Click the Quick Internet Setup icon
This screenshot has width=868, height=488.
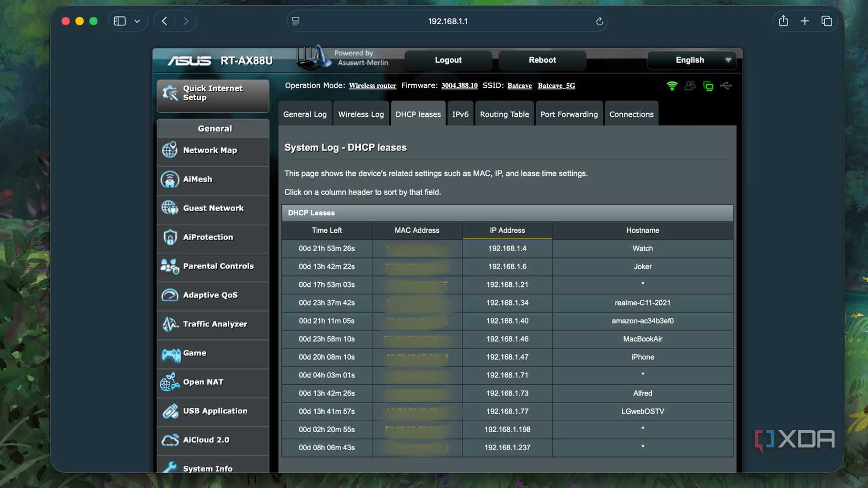coord(170,93)
